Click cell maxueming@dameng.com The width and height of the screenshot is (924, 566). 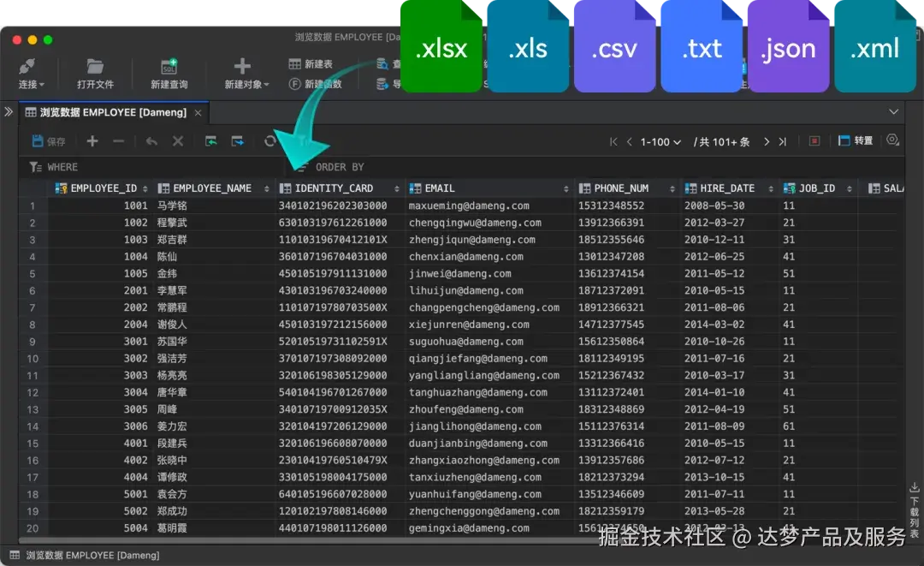(x=469, y=206)
